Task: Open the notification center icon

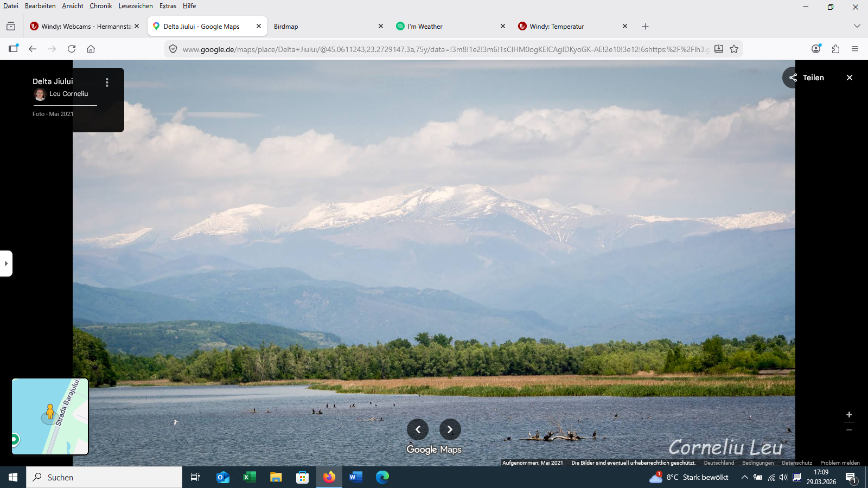Action: point(851,478)
